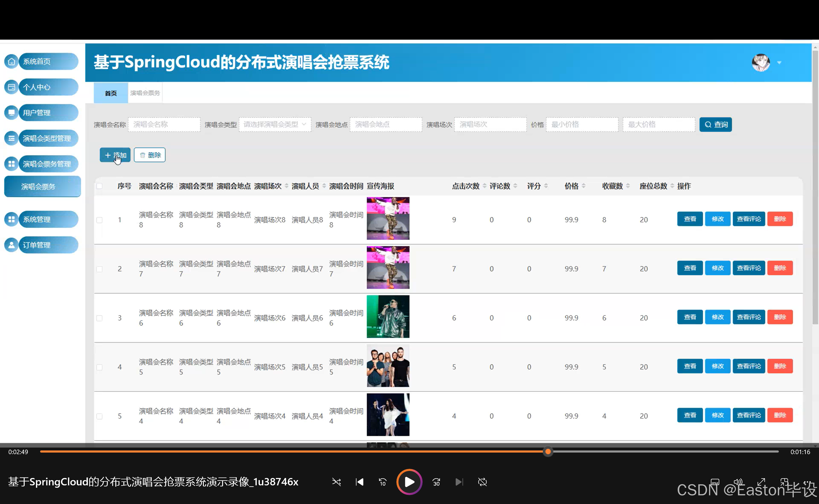Click the previous track icon
Screen dimensions: 819x504
pyautogui.click(x=359, y=482)
